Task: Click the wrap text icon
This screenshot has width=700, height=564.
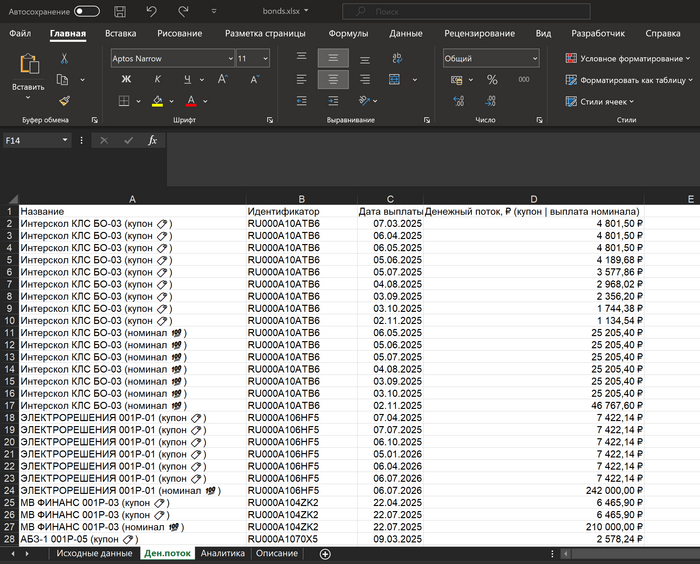Action: point(398,58)
